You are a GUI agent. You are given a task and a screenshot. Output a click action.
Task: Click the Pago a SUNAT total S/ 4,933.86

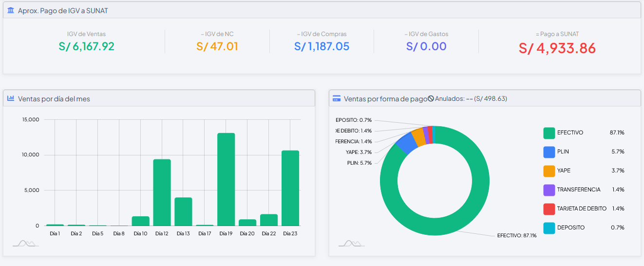coord(557,48)
